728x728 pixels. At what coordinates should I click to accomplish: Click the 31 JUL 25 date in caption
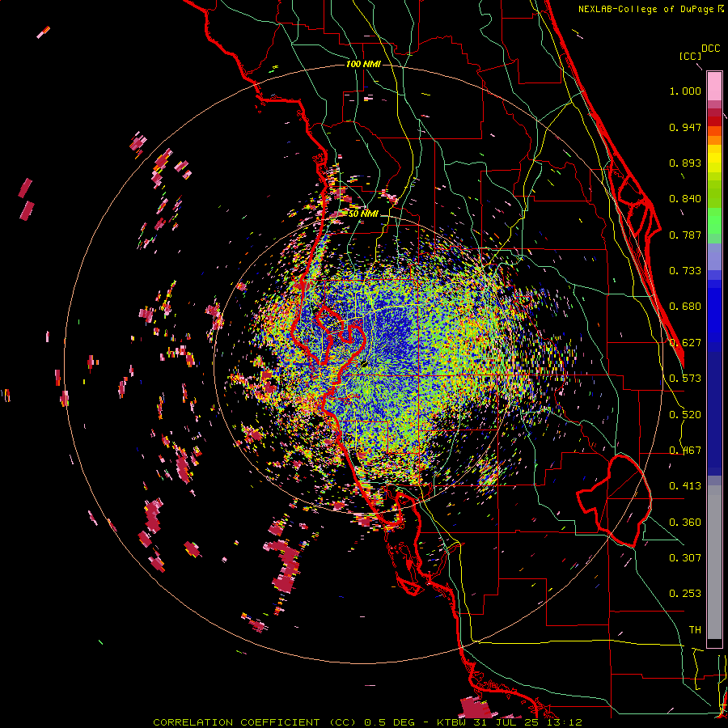[507, 722]
